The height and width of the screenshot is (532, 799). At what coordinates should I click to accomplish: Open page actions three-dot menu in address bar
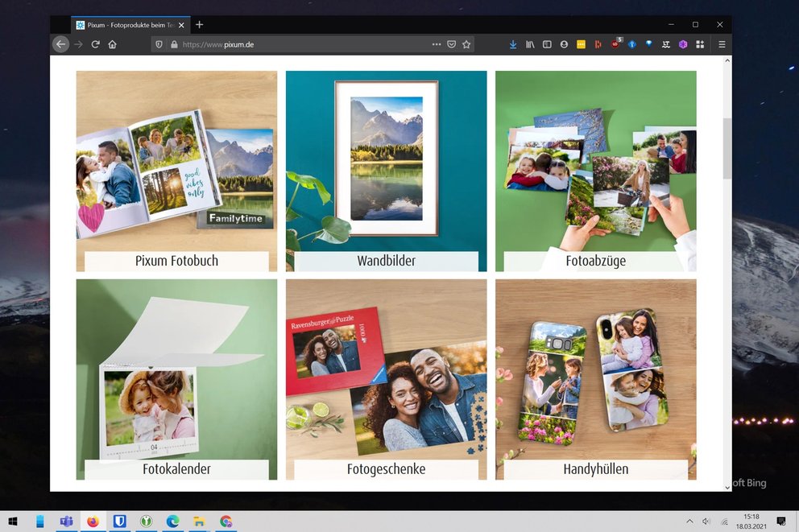(437, 44)
